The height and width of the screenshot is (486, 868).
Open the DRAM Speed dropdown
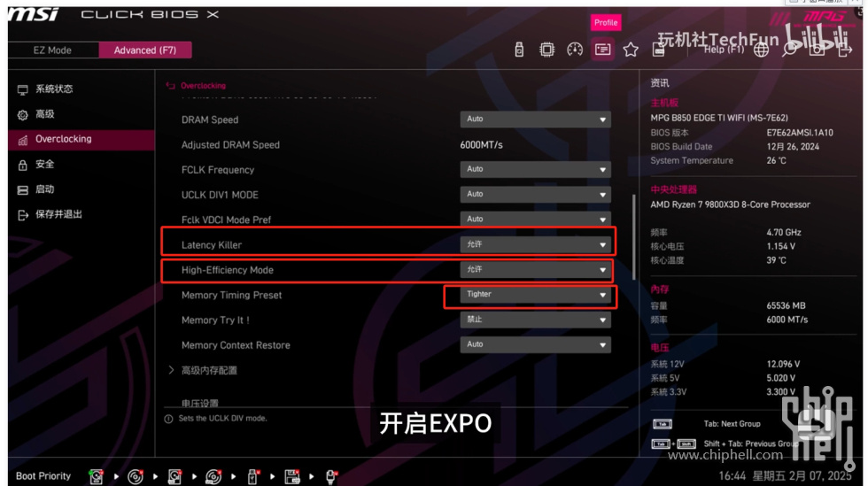535,120
